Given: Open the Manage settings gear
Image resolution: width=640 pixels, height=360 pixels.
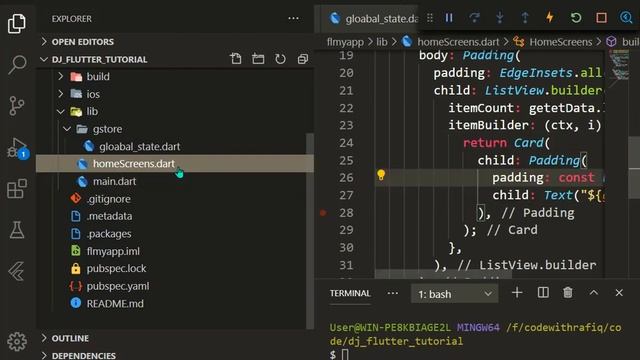Looking at the screenshot, I should pyautogui.click(x=17, y=341).
